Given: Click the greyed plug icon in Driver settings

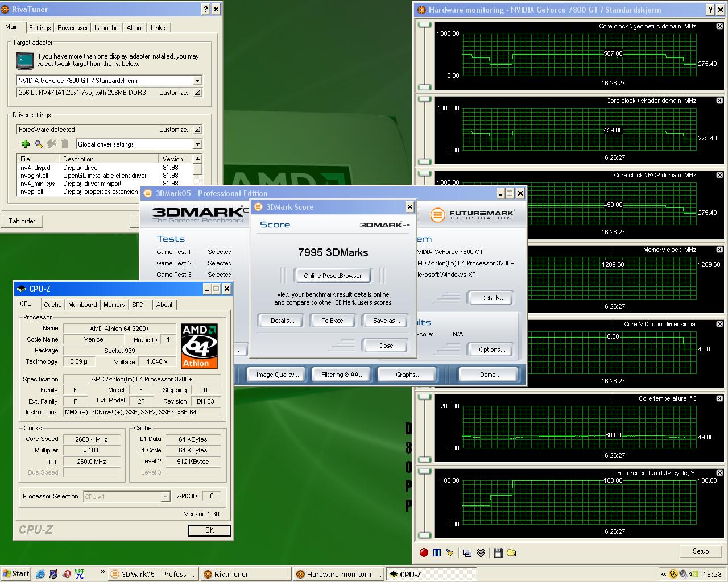Looking at the screenshot, I should (52, 144).
